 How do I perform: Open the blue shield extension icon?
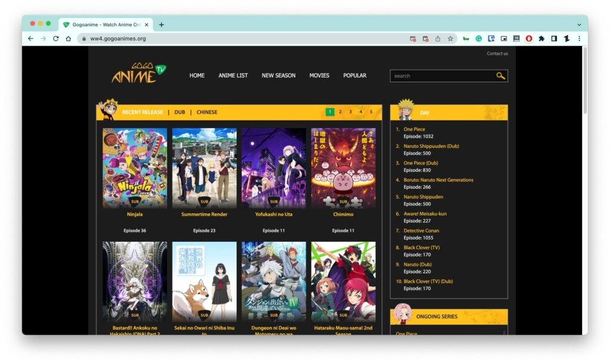click(x=491, y=39)
